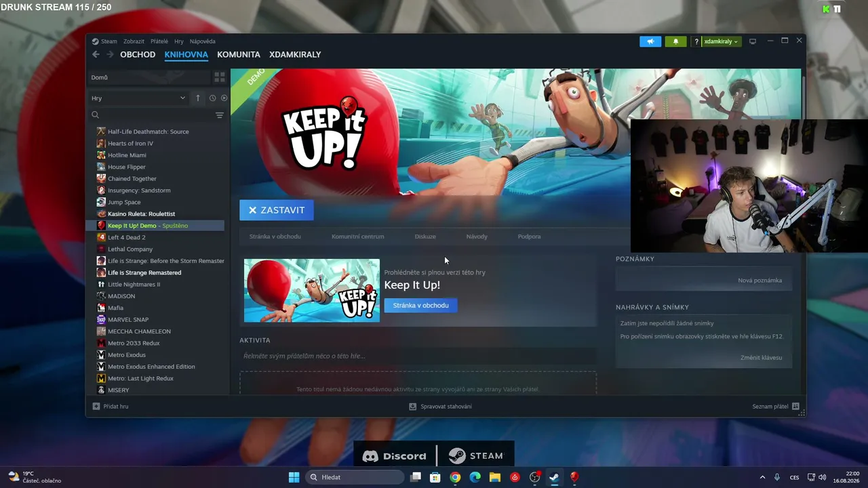Open the Diskuze link
Image resolution: width=868 pixels, height=488 pixels.
[x=425, y=237]
